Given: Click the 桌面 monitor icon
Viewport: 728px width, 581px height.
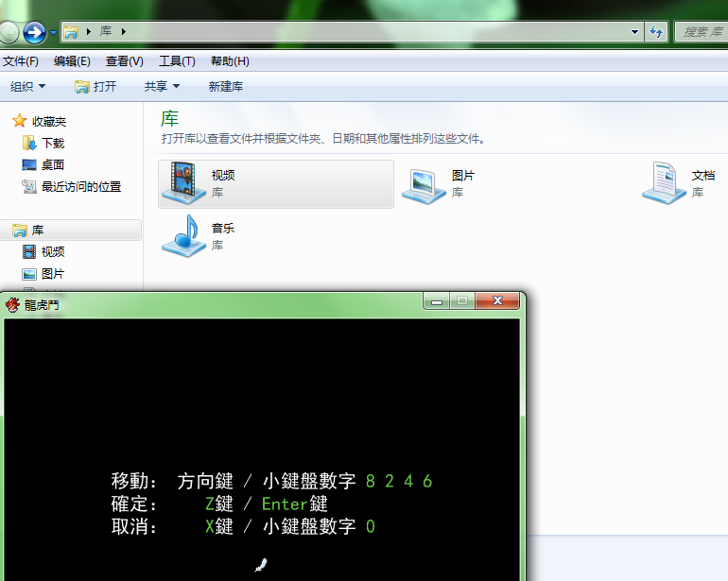Looking at the screenshot, I should tap(29, 164).
